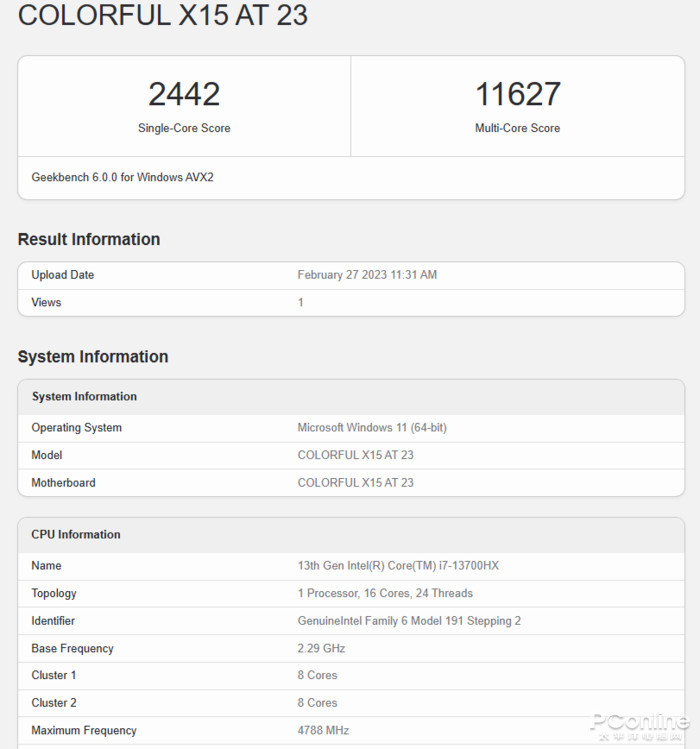The width and height of the screenshot is (700, 749).
Task: Click the Multi-Core Score label
Action: (517, 128)
